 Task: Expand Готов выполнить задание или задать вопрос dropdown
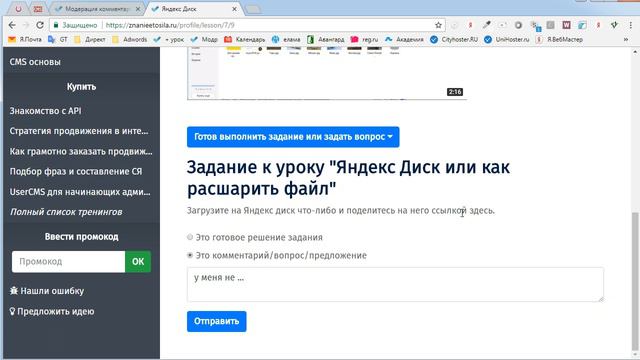click(293, 137)
